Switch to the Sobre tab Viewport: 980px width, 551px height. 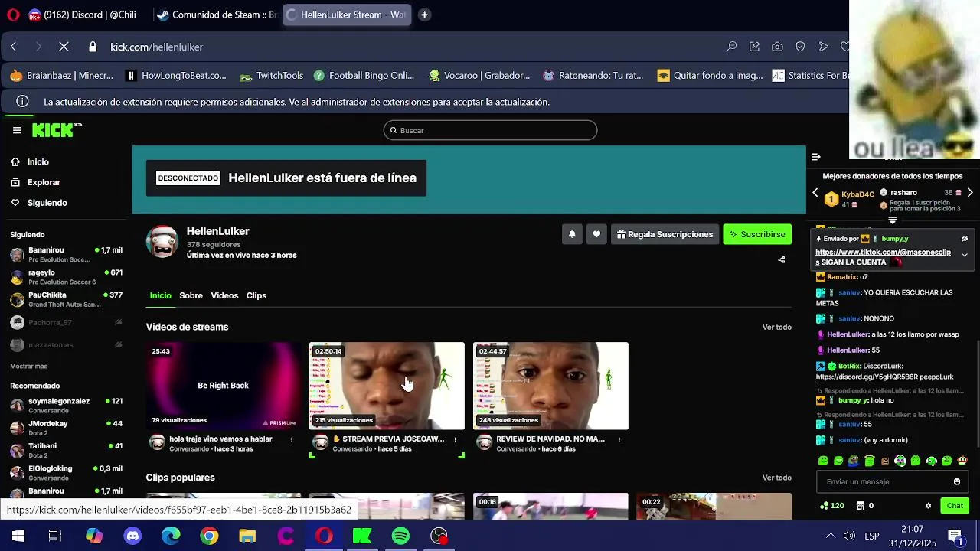coord(191,295)
